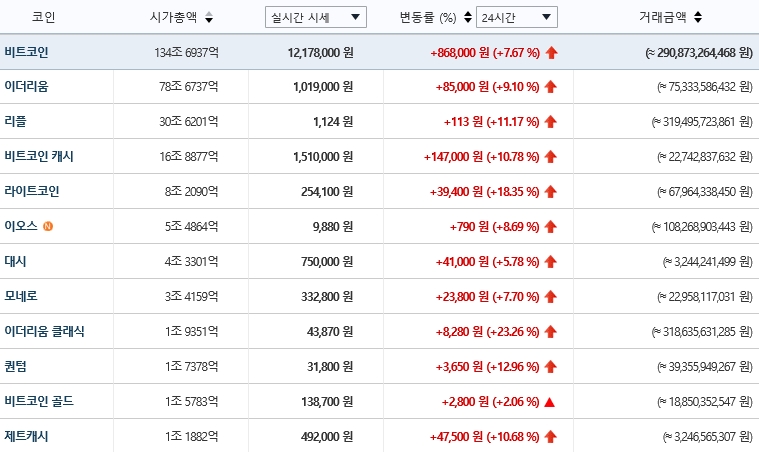This screenshot has height=452, width=759.
Task: Select the price 12,178,000 원
Action: pyautogui.click(x=320, y=52)
